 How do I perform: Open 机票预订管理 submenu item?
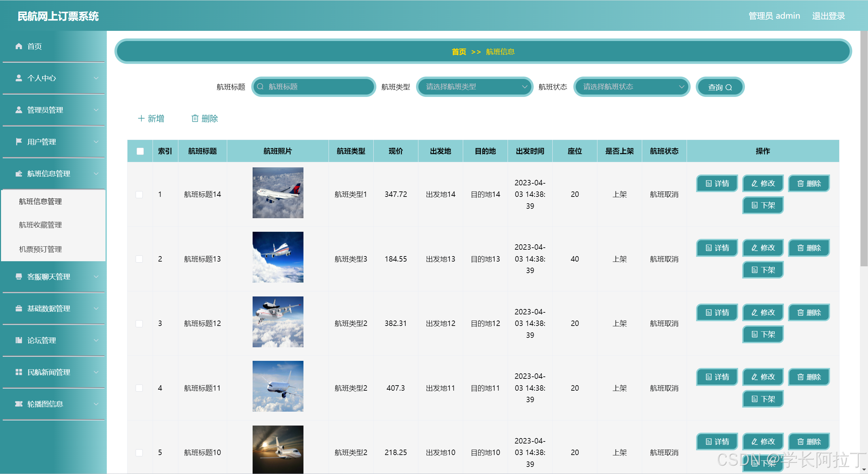pos(40,249)
